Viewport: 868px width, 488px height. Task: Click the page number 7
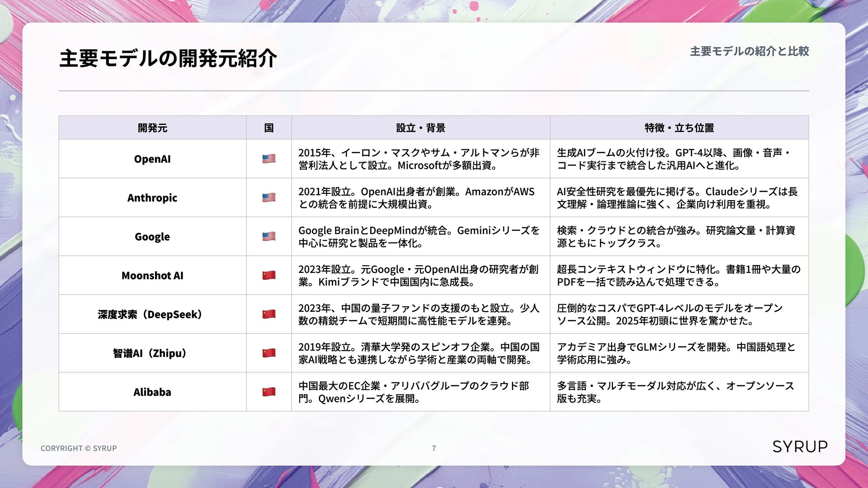click(434, 448)
